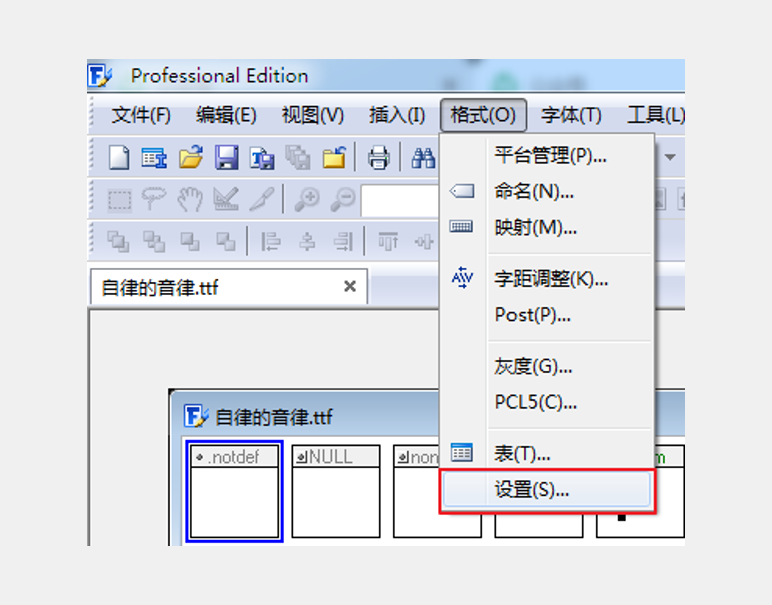Viewport: 772px width, 605px height.
Task: Expand the toolbar overflow dropdown arrow
Action: [670, 157]
